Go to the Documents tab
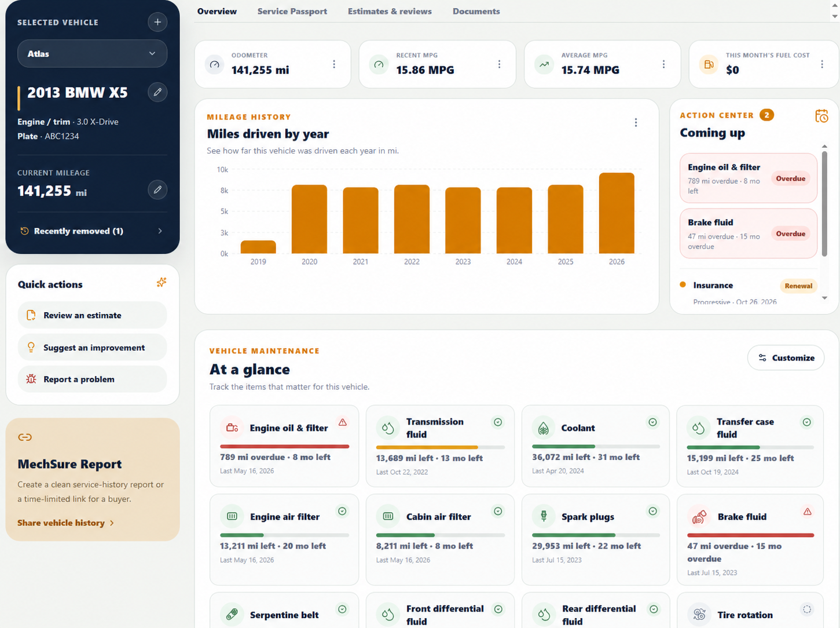This screenshot has height=628, width=840. pyautogui.click(x=476, y=12)
